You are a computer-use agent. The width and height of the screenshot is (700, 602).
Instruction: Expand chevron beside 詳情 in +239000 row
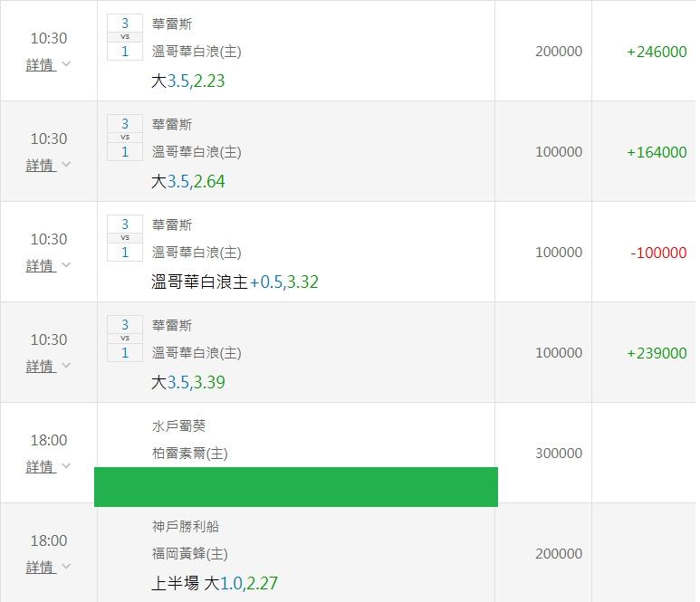click(66, 366)
